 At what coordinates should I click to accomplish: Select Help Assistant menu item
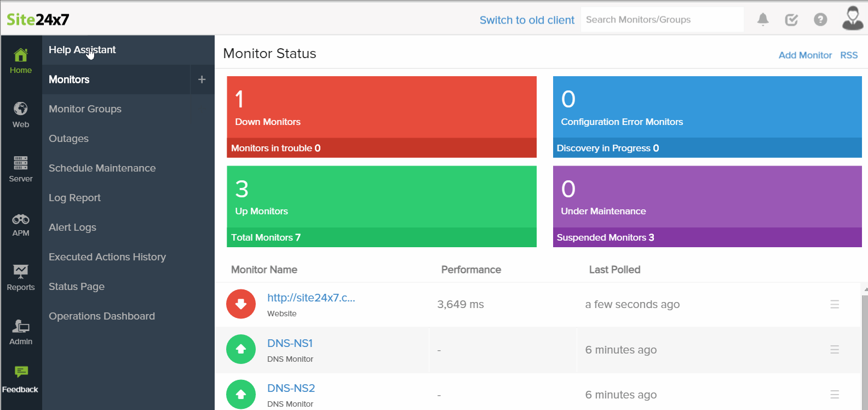[128, 50]
